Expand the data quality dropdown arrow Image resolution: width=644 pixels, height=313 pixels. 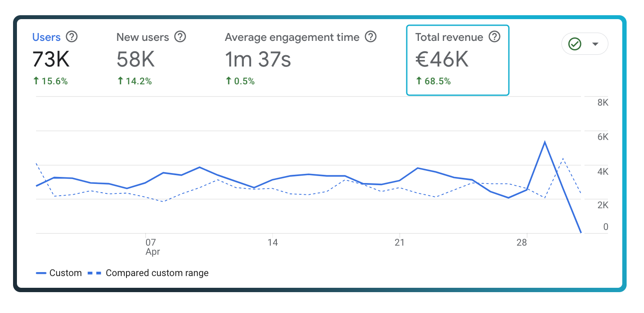tap(595, 44)
